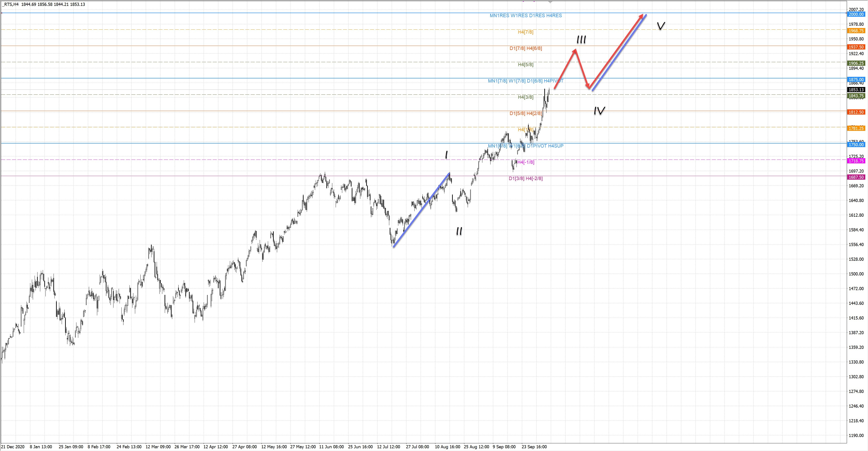Select the red arrowhead near 2000 level

[x=642, y=16]
